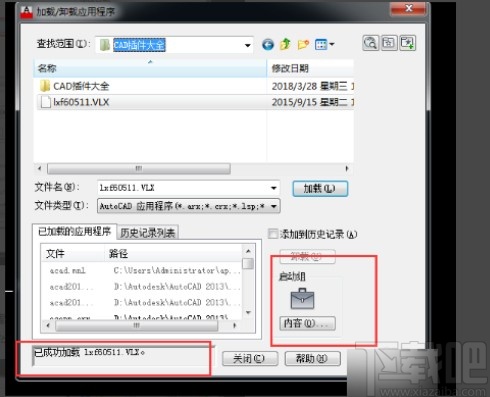The width and height of the screenshot is (490, 397).
Task: Click the search/find file icon
Action: (x=370, y=43)
